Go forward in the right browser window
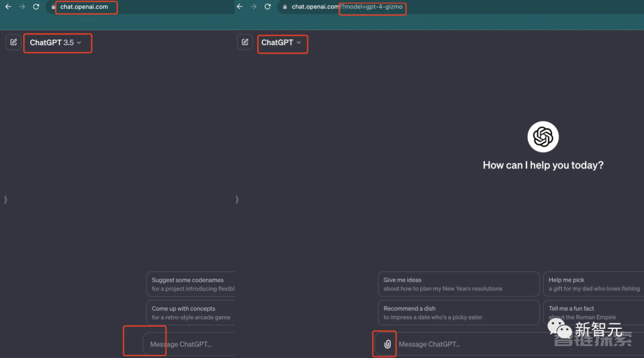The image size is (644, 358). pos(254,7)
